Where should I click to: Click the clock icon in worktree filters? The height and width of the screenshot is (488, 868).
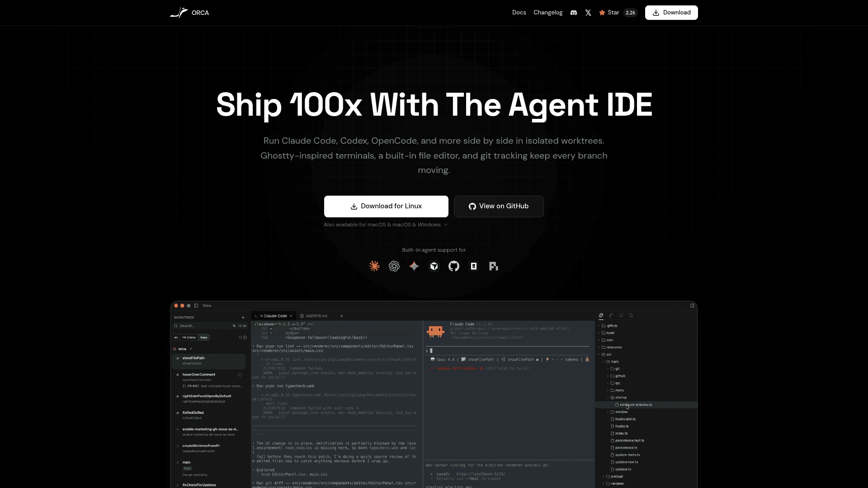click(x=245, y=338)
